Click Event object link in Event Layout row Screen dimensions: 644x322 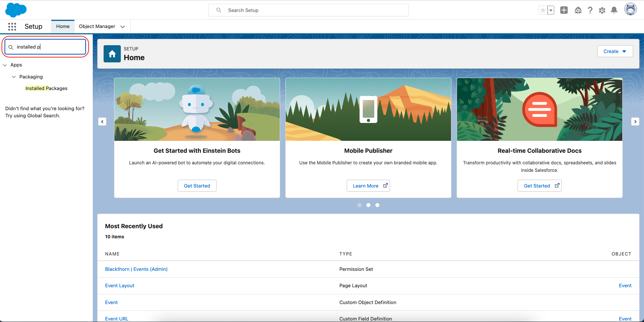pos(625,286)
